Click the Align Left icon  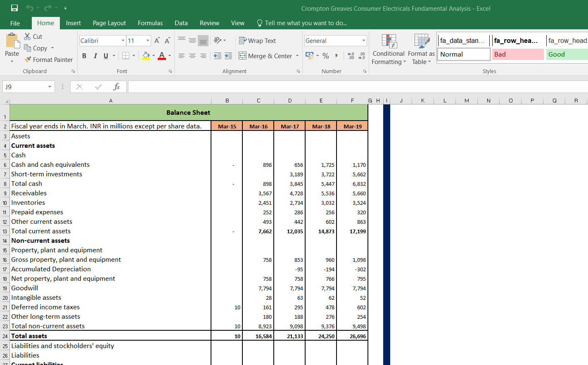[x=182, y=56]
